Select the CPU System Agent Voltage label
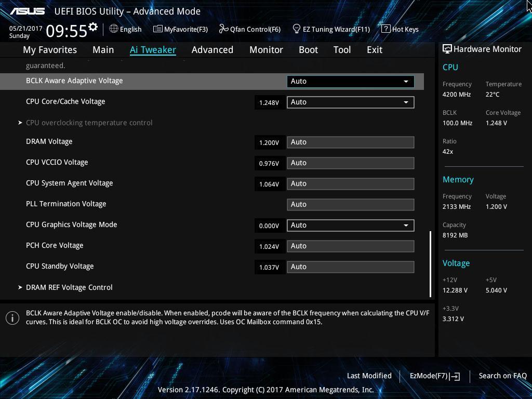This screenshot has width=532, height=399. pos(70,183)
